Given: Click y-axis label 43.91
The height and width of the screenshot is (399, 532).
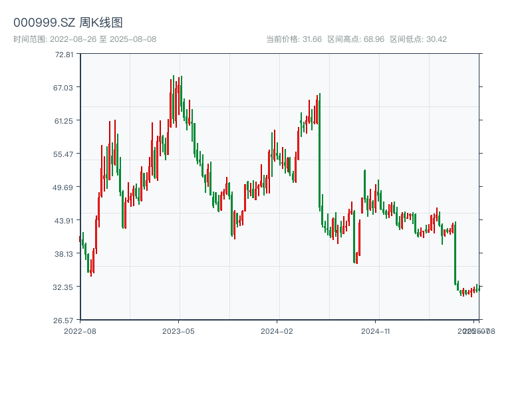Looking at the screenshot, I should tap(64, 221).
